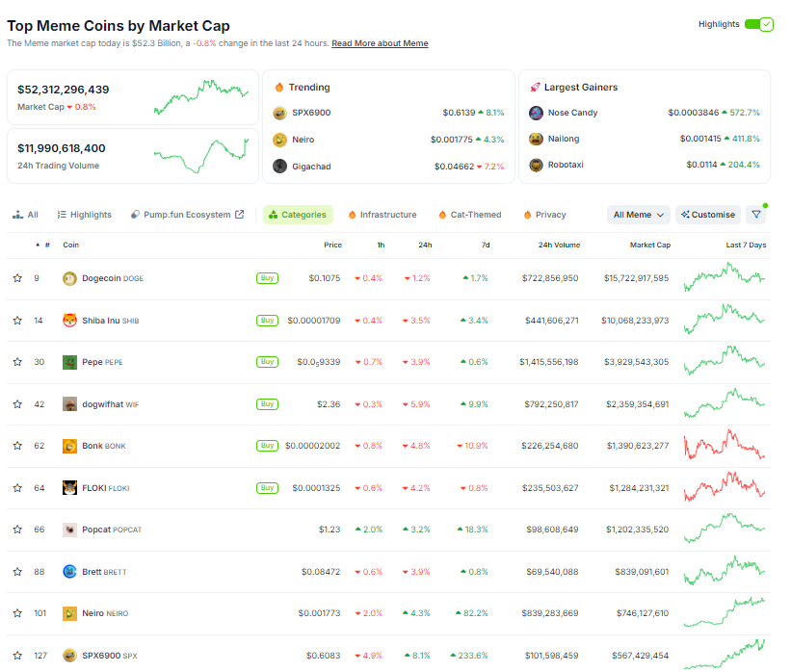The width and height of the screenshot is (791, 672).
Task: Open the Infrastructure category tab
Action: pyautogui.click(x=382, y=215)
